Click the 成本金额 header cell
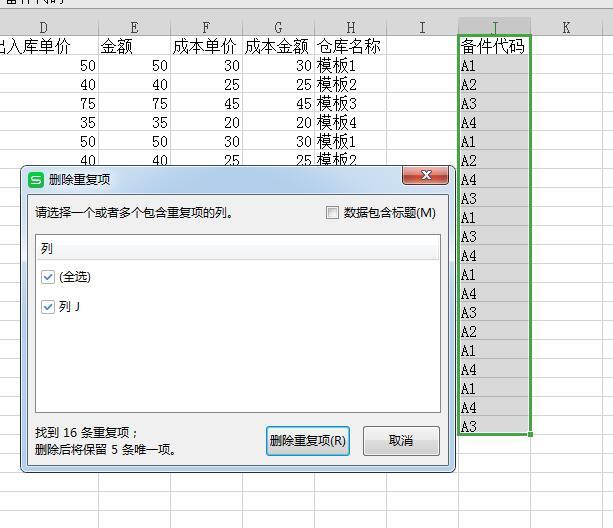The width and height of the screenshot is (613, 528). pyautogui.click(x=278, y=46)
